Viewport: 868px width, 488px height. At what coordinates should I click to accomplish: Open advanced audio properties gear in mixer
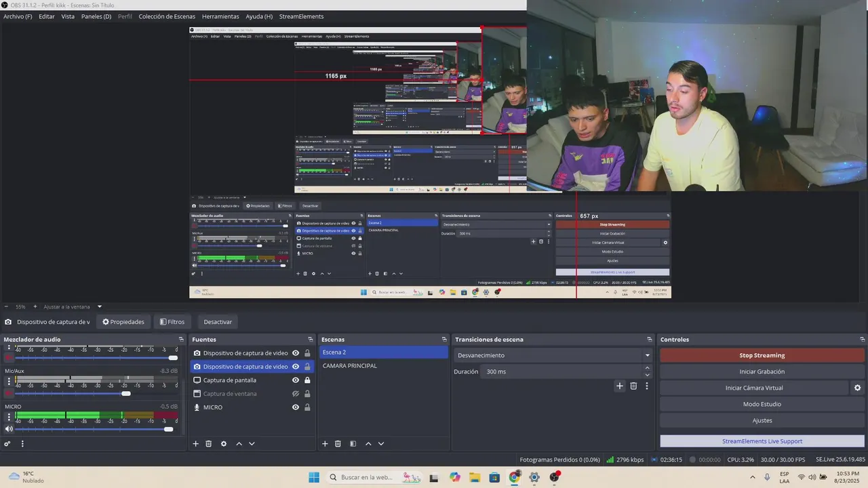click(7, 444)
